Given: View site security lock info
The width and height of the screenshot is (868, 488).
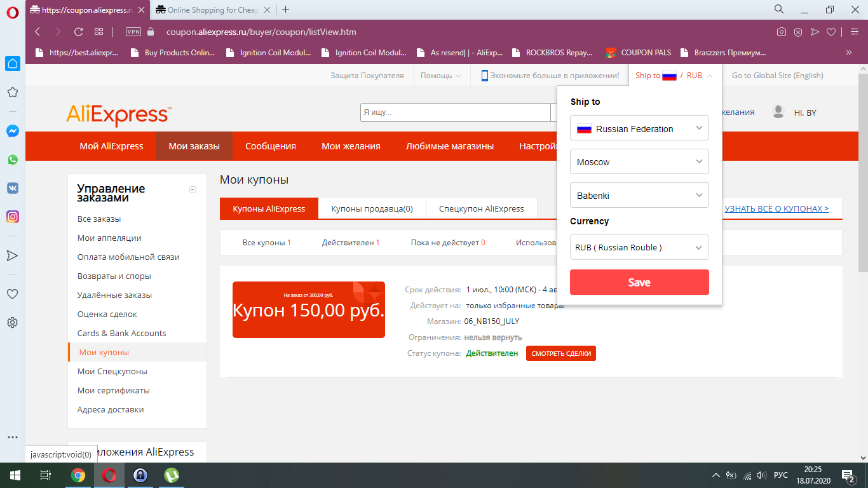Looking at the screenshot, I should point(151,32).
